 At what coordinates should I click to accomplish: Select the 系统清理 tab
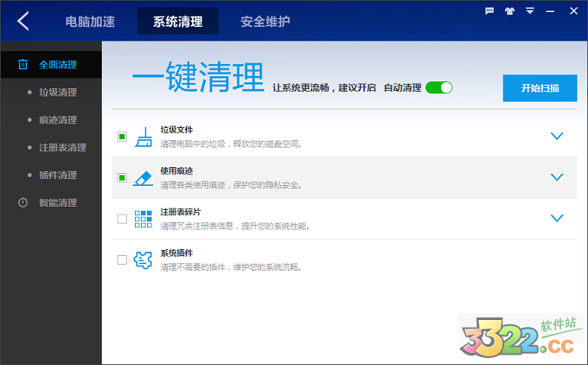(x=178, y=22)
